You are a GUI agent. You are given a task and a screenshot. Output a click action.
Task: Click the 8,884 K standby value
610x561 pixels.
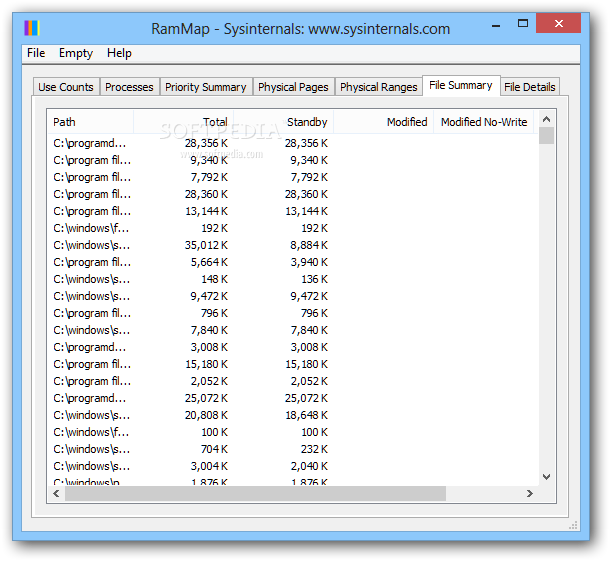pos(309,245)
